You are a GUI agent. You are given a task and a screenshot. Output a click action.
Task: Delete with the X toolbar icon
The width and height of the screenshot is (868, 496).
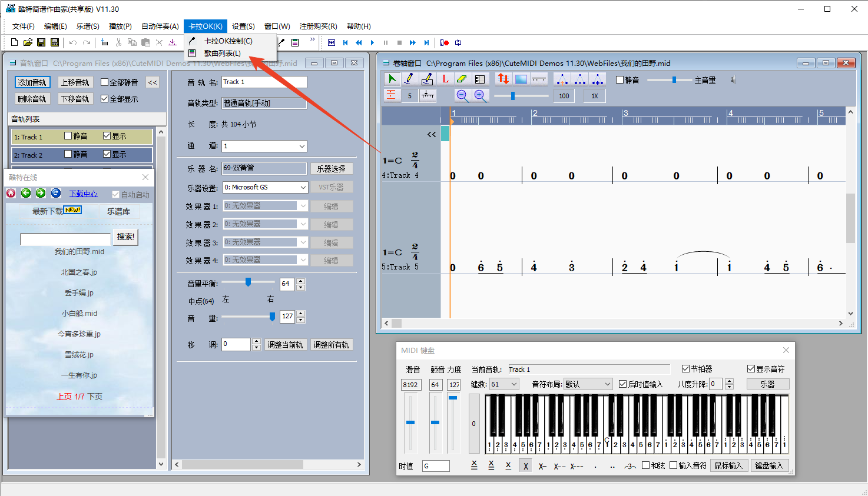click(x=159, y=42)
